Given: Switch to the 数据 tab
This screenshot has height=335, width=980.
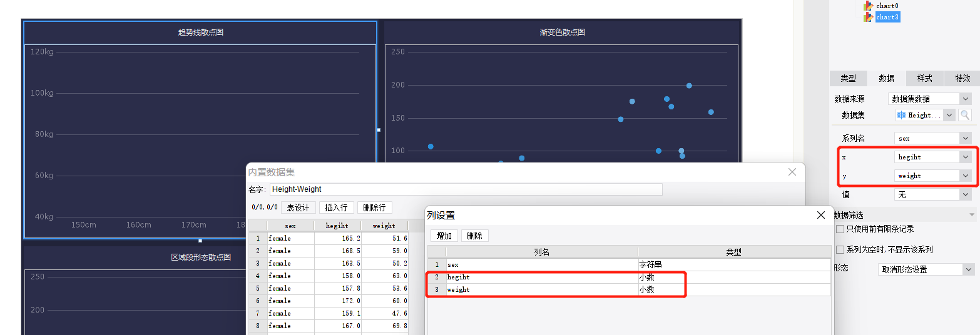Looking at the screenshot, I should click(x=886, y=78).
